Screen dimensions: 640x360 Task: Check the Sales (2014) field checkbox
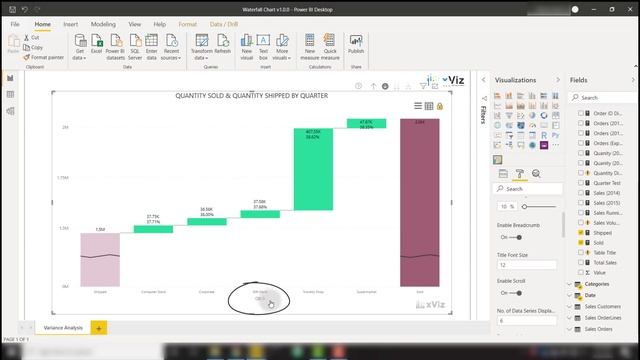[x=580, y=193]
